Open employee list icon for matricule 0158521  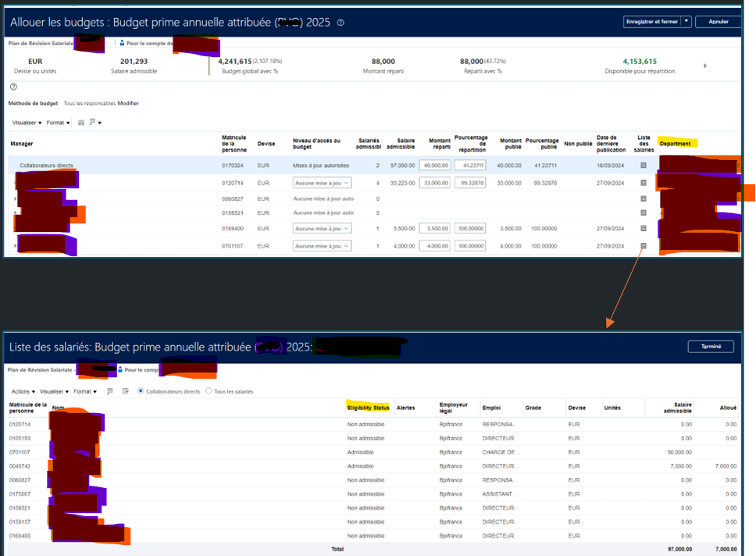point(644,212)
